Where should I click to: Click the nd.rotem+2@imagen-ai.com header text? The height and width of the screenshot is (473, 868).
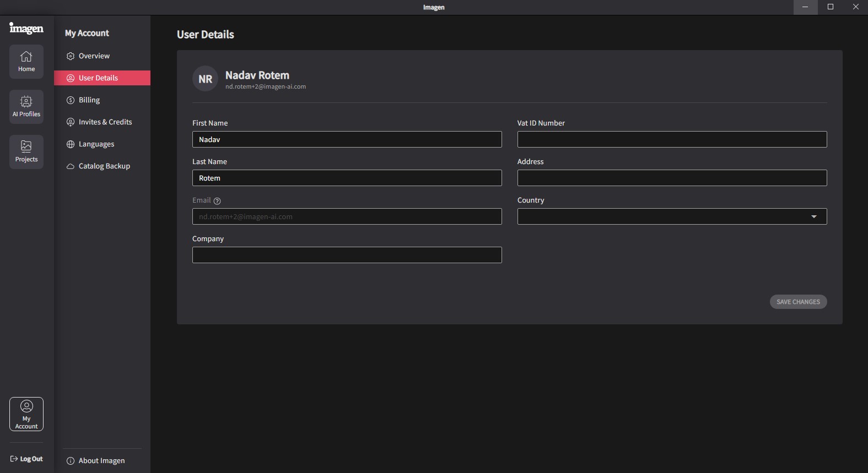(x=266, y=86)
